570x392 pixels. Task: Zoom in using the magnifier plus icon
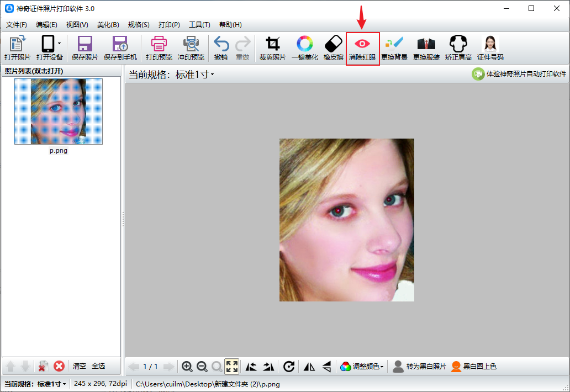tap(187, 366)
